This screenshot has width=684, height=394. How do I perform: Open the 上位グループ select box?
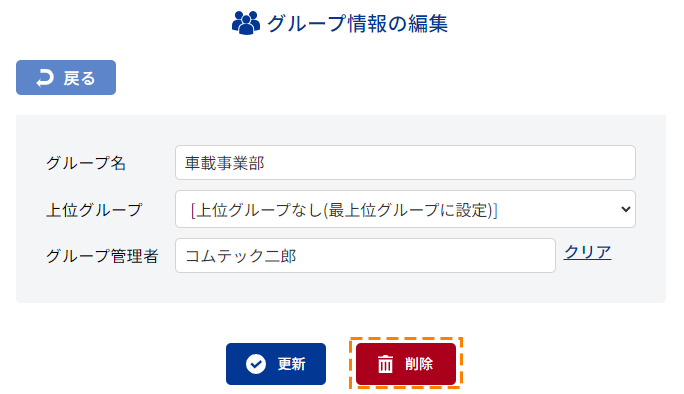click(x=405, y=209)
